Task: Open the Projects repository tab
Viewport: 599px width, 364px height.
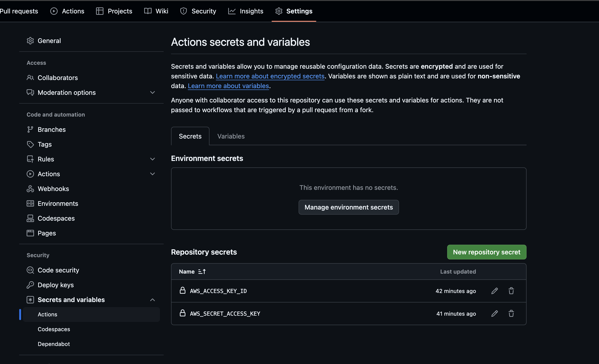Action: point(114,11)
